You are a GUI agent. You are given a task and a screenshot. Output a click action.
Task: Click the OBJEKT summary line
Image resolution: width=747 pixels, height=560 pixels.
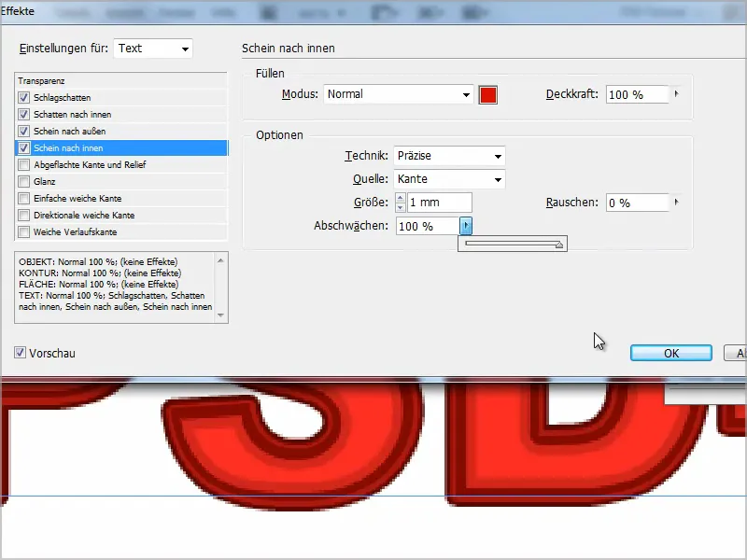(98, 262)
